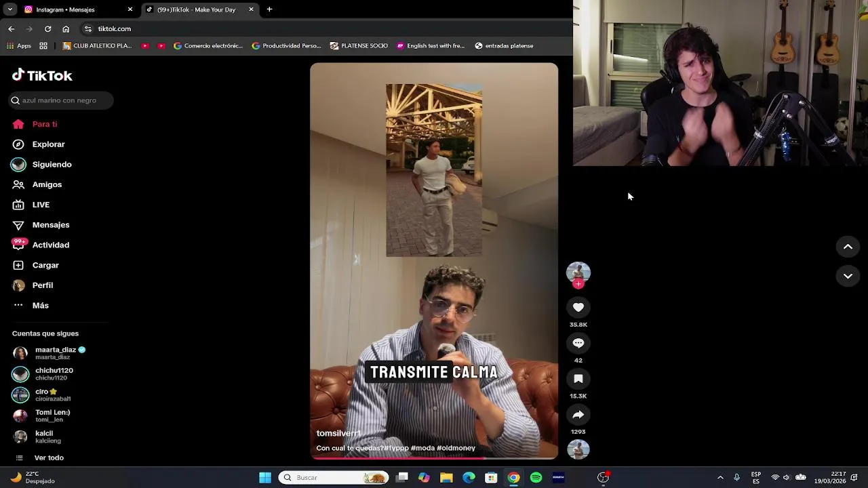The image size is (868, 488).
Task: Click the video progress bar
Action: 434,458
